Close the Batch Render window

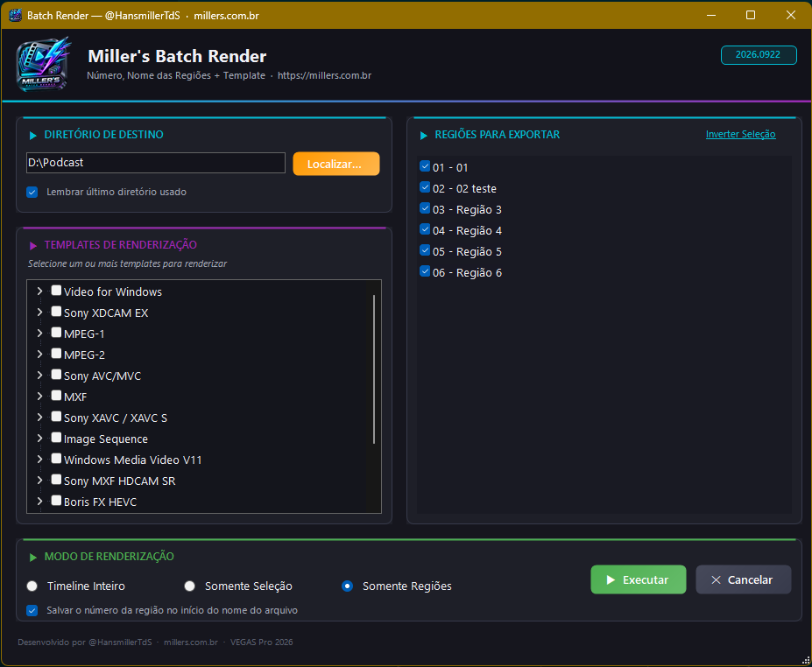(x=790, y=16)
